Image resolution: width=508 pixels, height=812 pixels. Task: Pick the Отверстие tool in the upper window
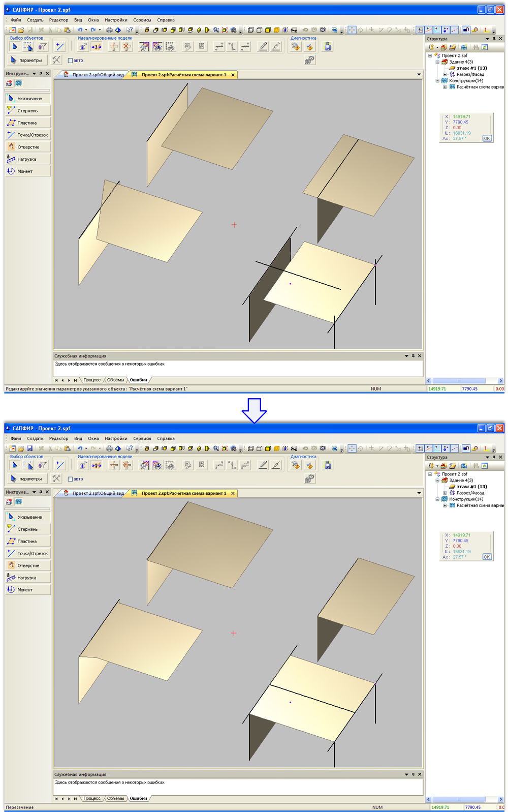point(27,147)
